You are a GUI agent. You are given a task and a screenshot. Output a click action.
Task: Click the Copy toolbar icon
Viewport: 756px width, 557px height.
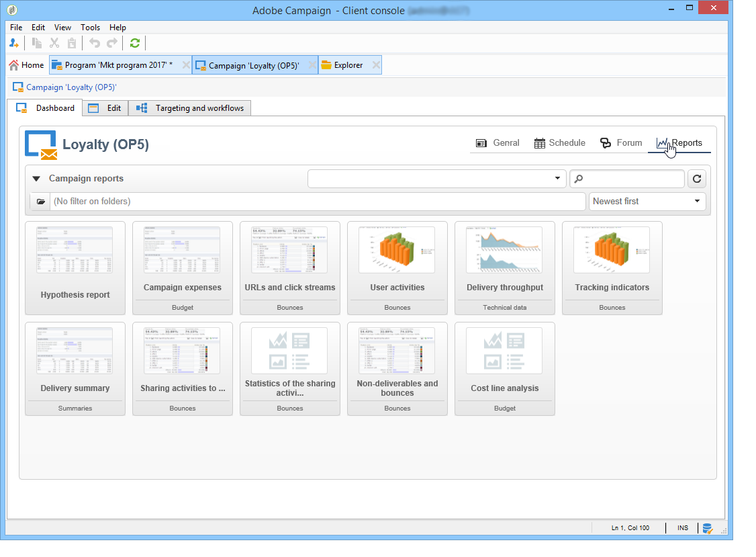click(x=37, y=44)
